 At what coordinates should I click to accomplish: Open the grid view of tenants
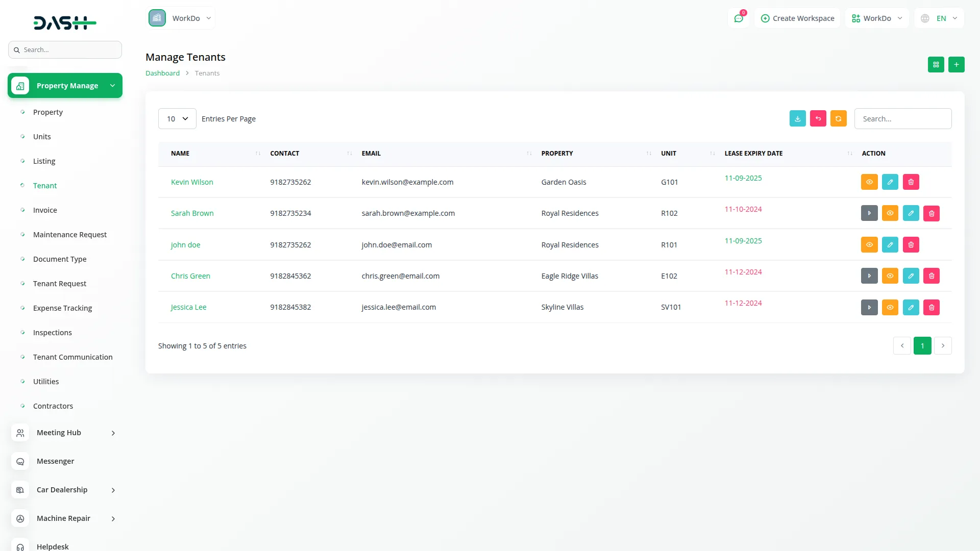(936, 65)
